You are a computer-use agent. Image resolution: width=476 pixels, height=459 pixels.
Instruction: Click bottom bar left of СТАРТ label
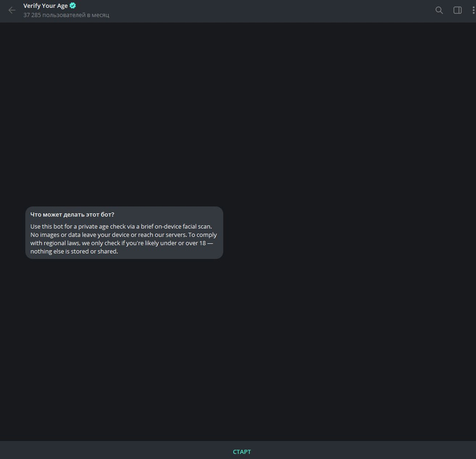click(x=115, y=451)
